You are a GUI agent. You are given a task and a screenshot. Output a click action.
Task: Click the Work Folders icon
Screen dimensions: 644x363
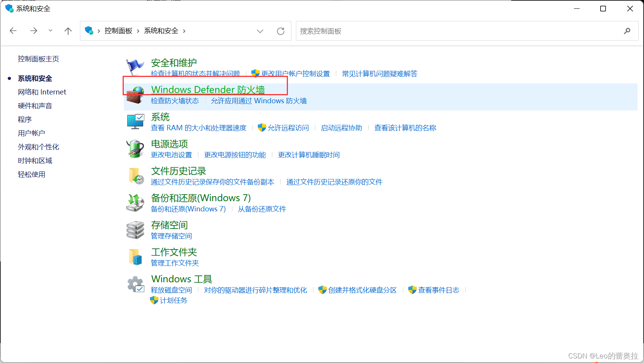(x=135, y=257)
